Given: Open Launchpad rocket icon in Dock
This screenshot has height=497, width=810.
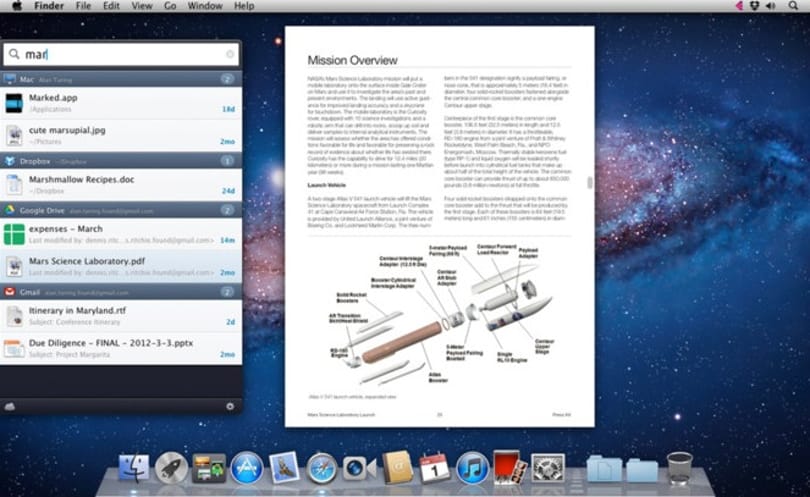Looking at the screenshot, I should tap(171, 469).
